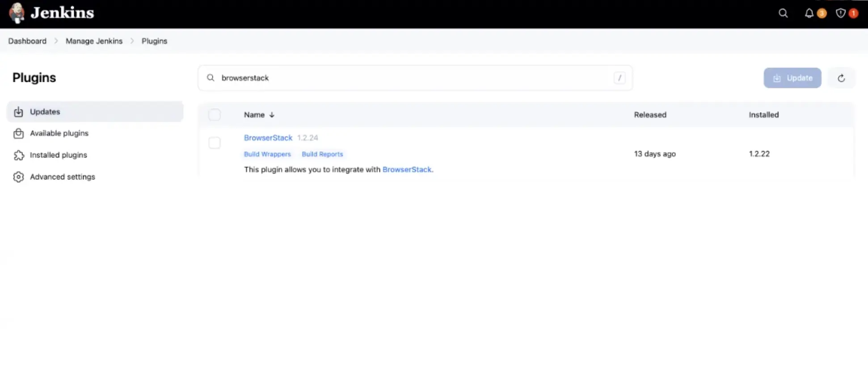The width and height of the screenshot is (868, 370).
Task: Click the orange notification count badge
Action: [x=822, y=13]
